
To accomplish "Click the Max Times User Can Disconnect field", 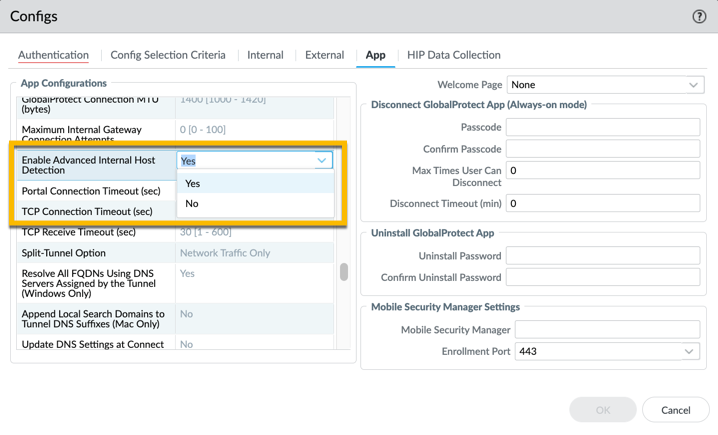I will (x=602, y=171).
